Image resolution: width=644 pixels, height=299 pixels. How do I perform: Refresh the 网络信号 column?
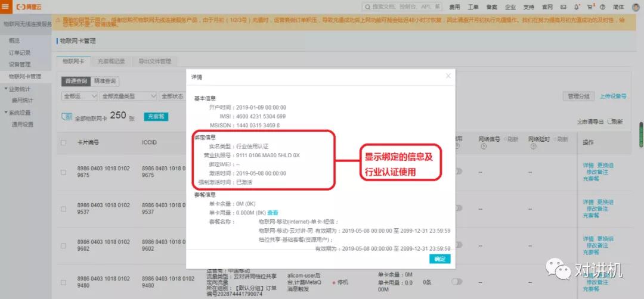[511, 139]
